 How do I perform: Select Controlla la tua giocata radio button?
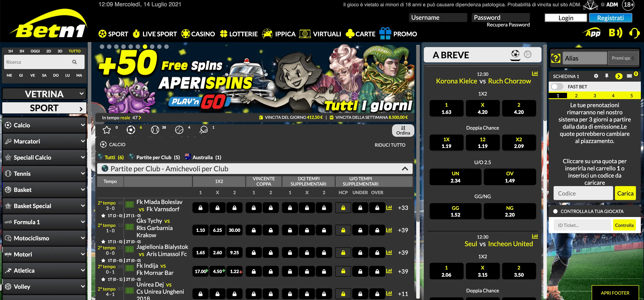(x=555, y=211)
